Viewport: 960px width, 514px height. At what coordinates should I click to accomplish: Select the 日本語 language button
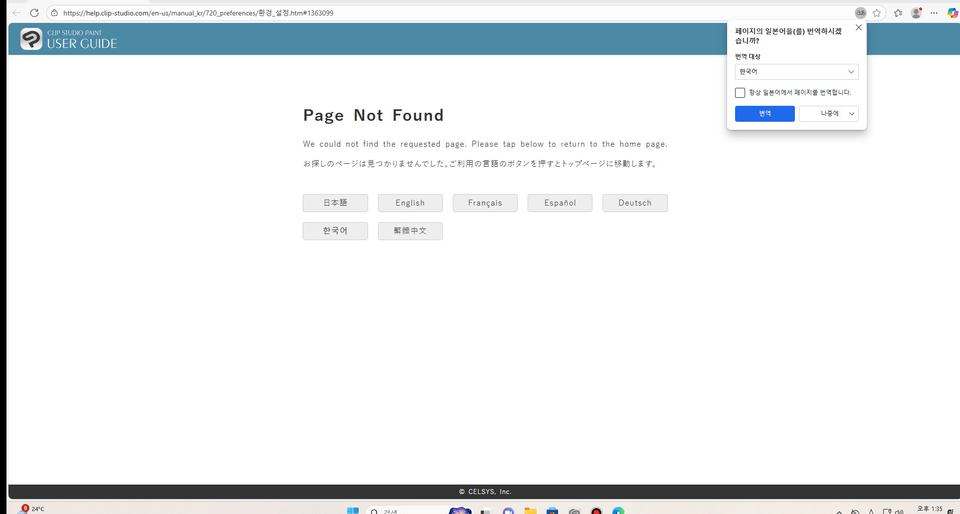tap(335, 203)
